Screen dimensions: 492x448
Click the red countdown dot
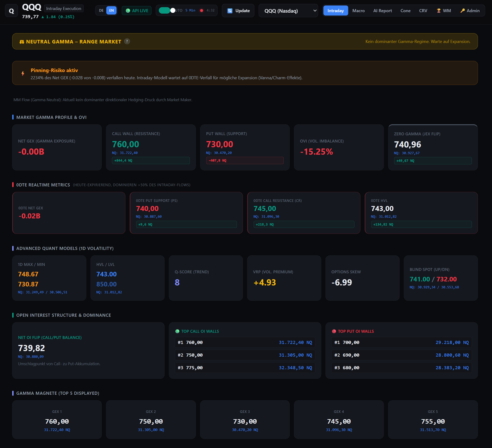click(x=201, y=10)
